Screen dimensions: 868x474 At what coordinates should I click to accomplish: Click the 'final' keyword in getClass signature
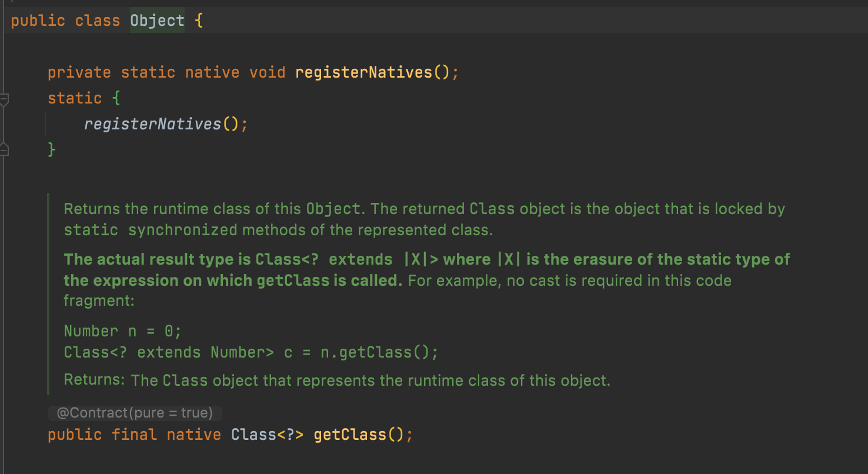(x=134, y=435)
